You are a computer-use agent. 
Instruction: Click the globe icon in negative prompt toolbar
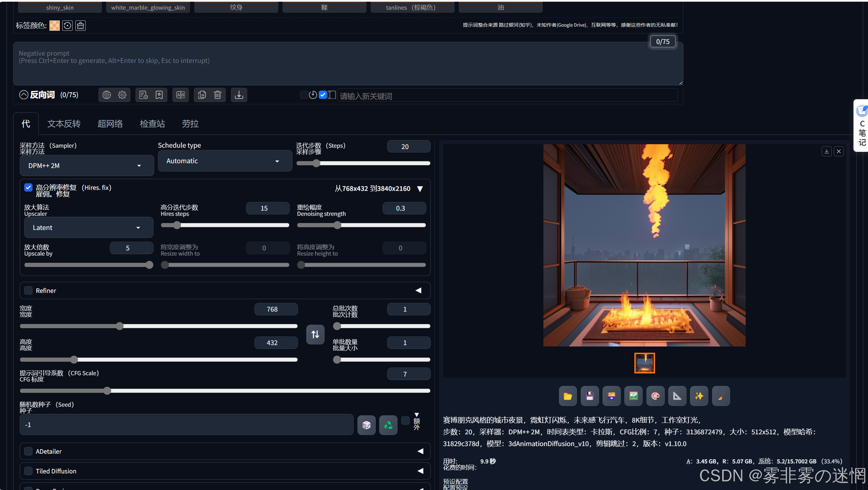pyautogui.click(x=106, y=95)
